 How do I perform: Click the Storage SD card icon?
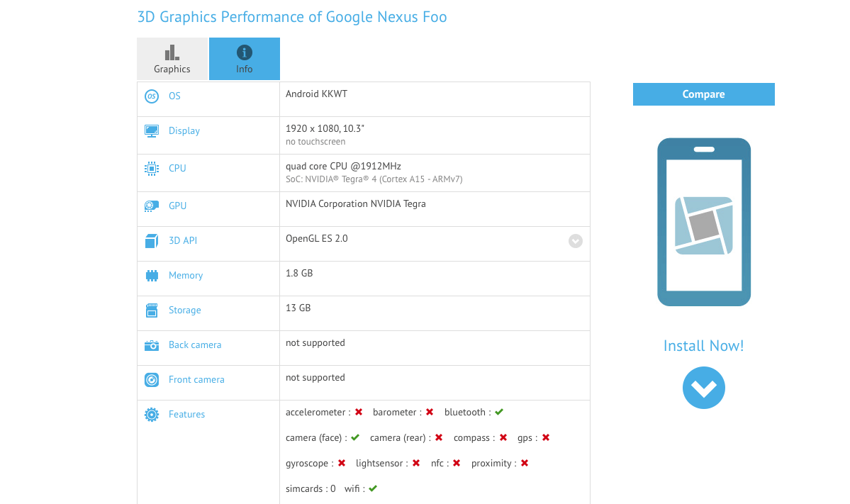click(x=151, y=310)
